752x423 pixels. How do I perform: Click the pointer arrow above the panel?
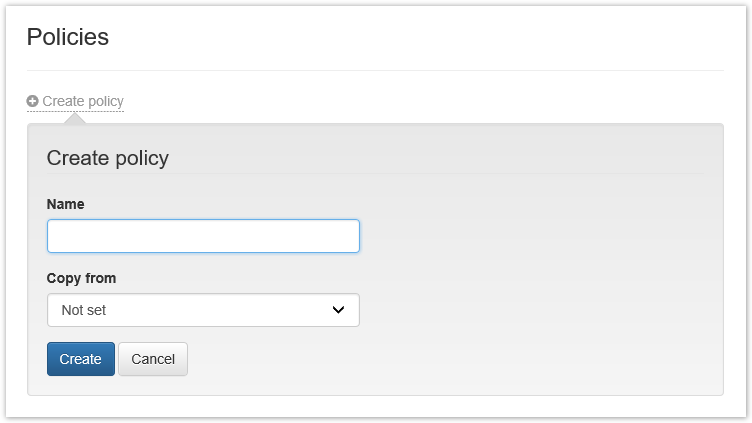point(75,118)
